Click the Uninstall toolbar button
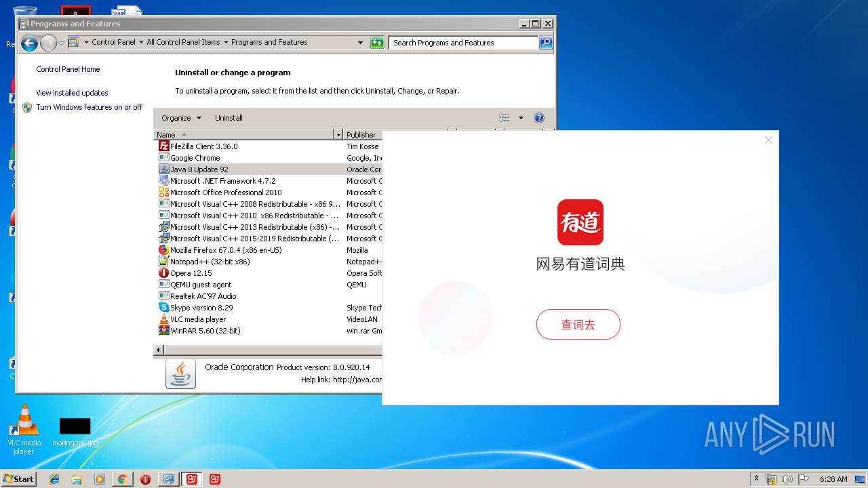 [x=229, y=118]
